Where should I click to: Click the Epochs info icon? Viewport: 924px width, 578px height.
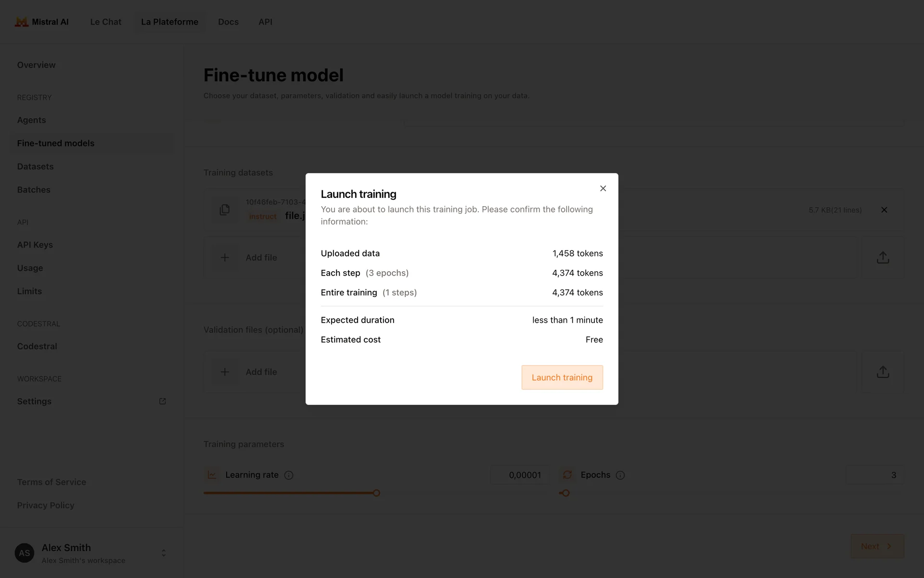point(620,475)
